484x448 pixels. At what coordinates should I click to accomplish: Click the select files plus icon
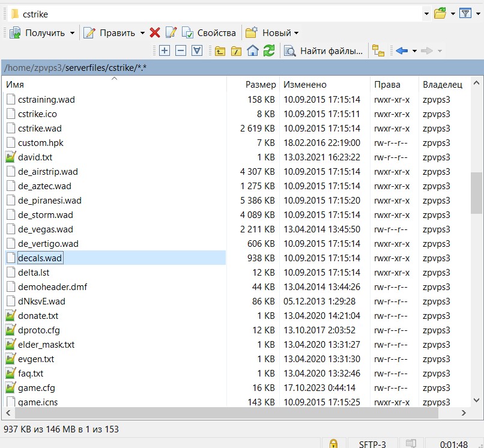(165, 50)
